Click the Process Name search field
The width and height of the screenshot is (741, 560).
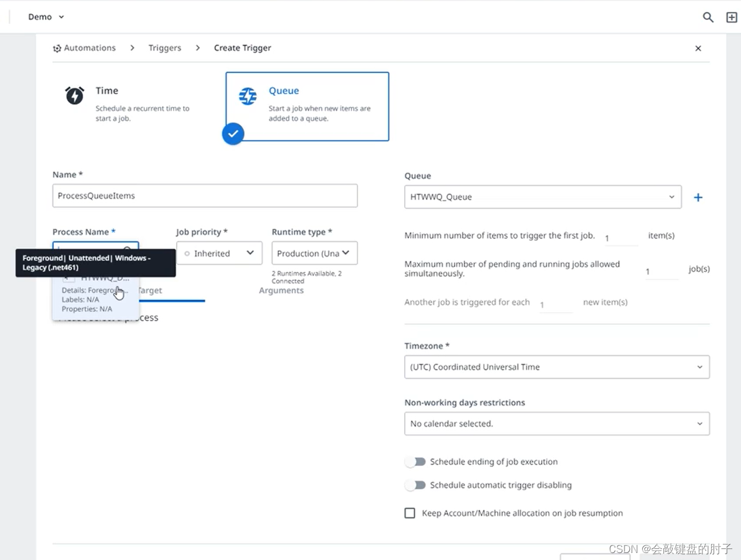(95, 246)
